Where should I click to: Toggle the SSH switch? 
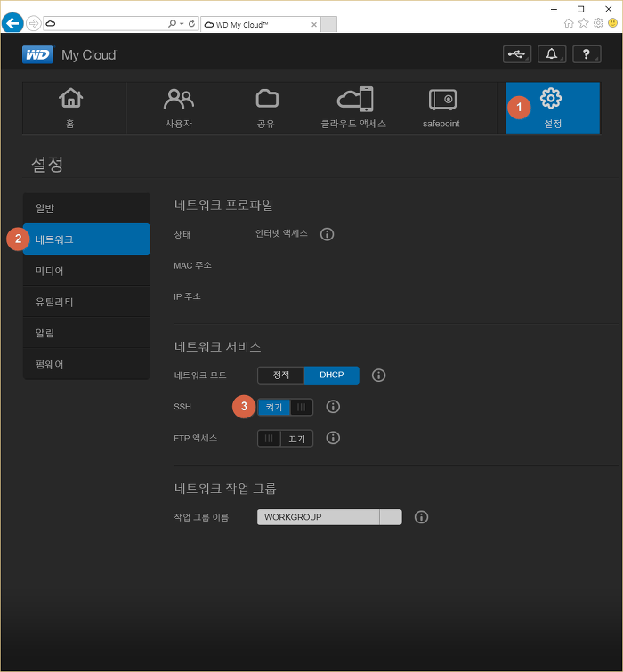coord(285,407)
